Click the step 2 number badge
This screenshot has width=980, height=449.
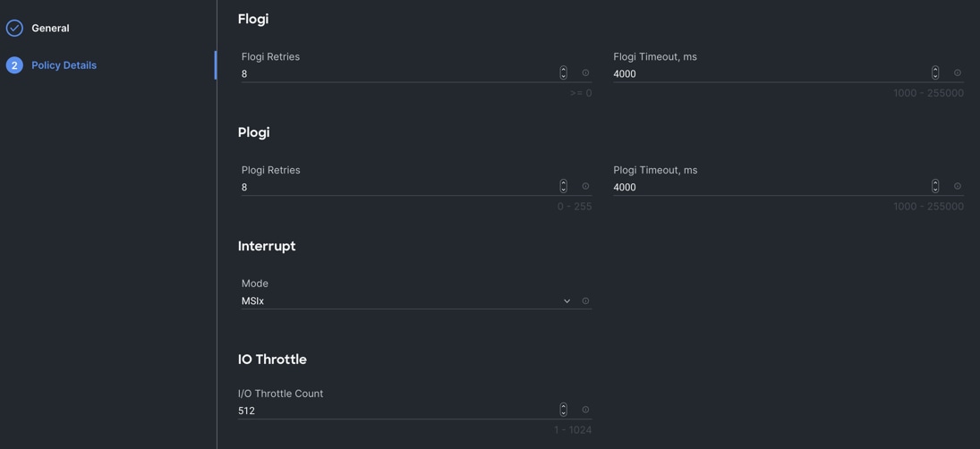[x=14, y=65]
